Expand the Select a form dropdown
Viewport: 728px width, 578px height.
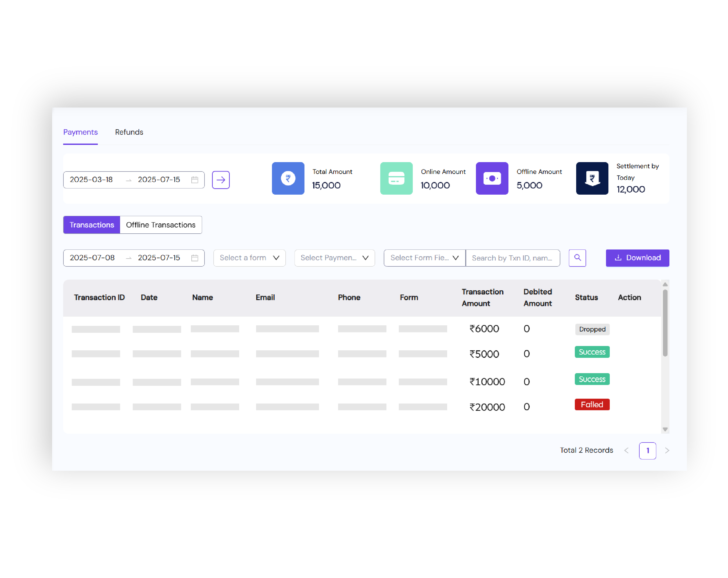coord(249,258)
